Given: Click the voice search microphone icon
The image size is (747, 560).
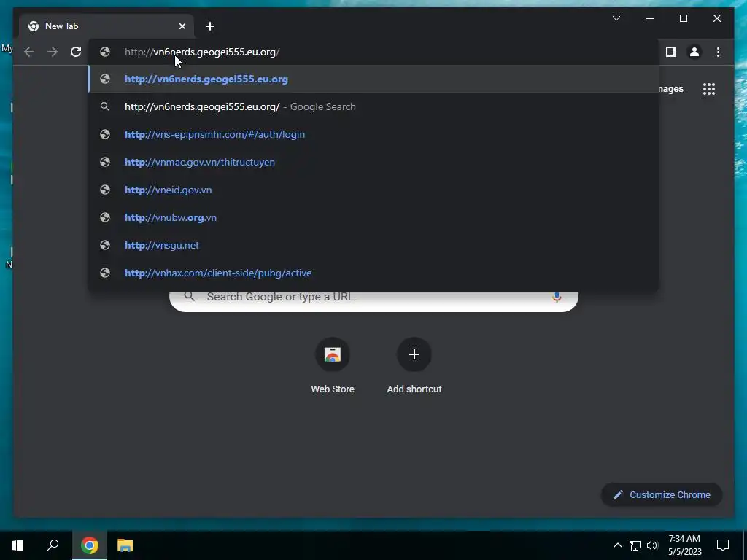Looking at the screenshot, I should (x=557, y=297).
